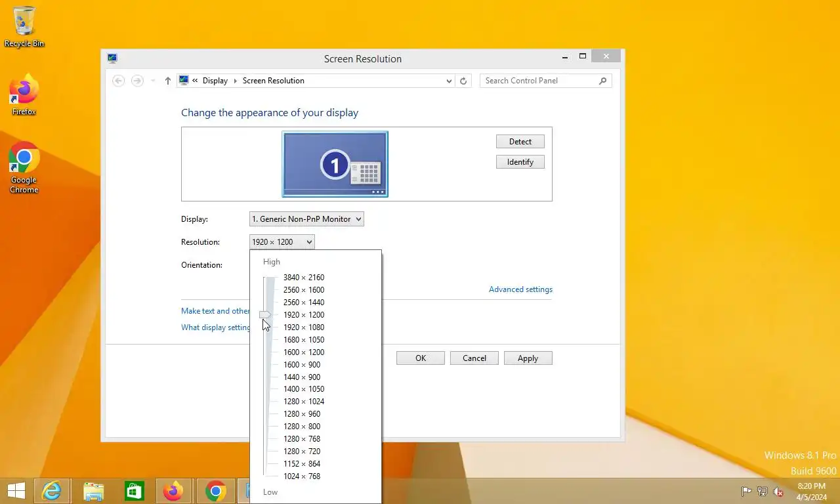This screenshot has width=840, height=504.
Task: Refresh the Screen Resolution page
Action: pos(463,81)
